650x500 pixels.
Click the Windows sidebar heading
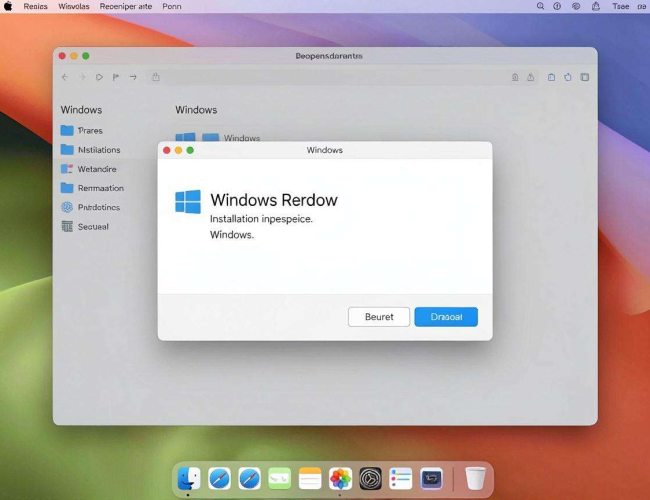point(81,110)
